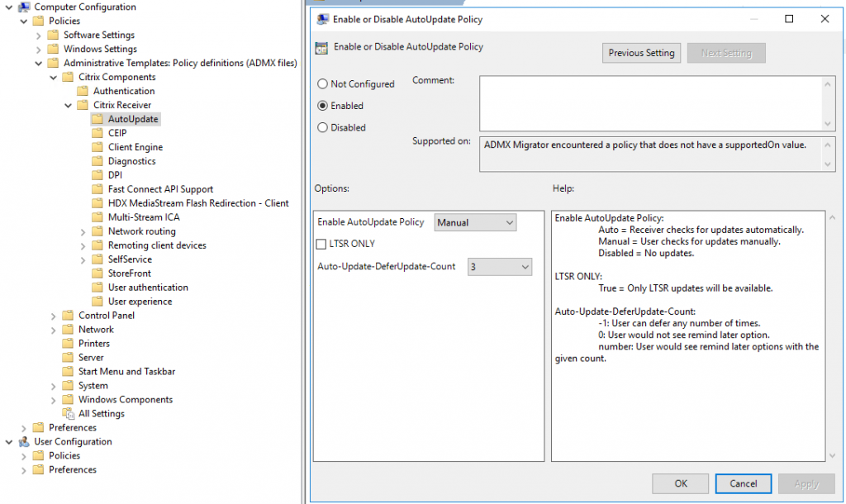This screenshot has height=504, width=846.
Task: Click the Previous Setting button
Action: click(x=641, y=52)
